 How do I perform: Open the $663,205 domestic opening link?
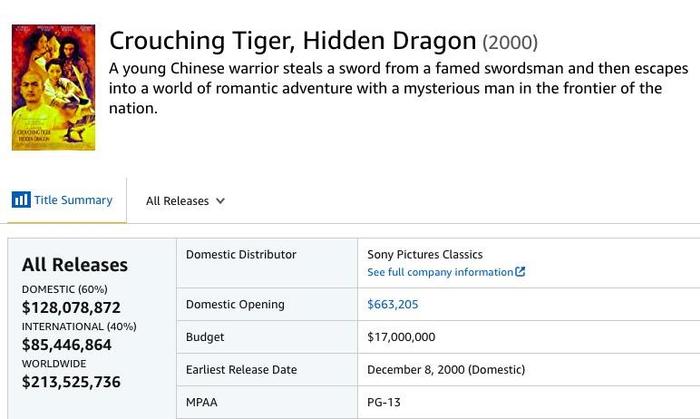coord(392,304)
